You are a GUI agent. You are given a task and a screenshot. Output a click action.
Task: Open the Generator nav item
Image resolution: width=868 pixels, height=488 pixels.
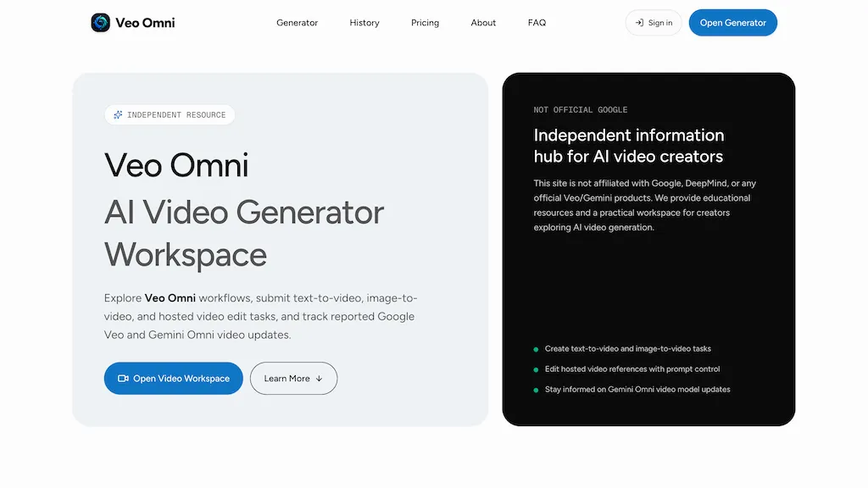point(298,23)
